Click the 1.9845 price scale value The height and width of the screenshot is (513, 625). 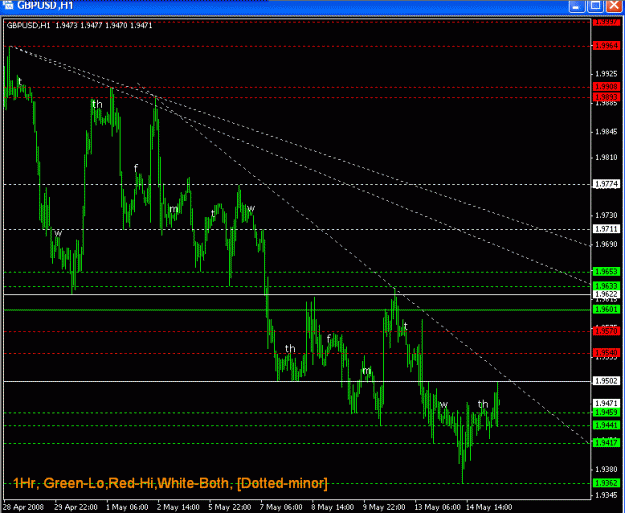point(606,132)
